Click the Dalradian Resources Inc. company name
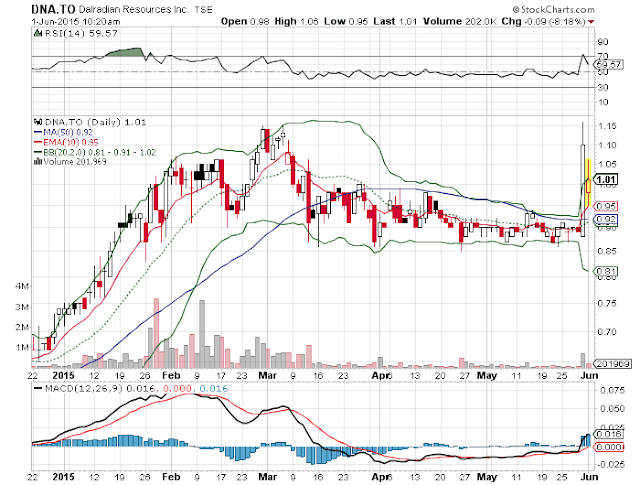This screenshot has width=640, height=485. (134, 9)
